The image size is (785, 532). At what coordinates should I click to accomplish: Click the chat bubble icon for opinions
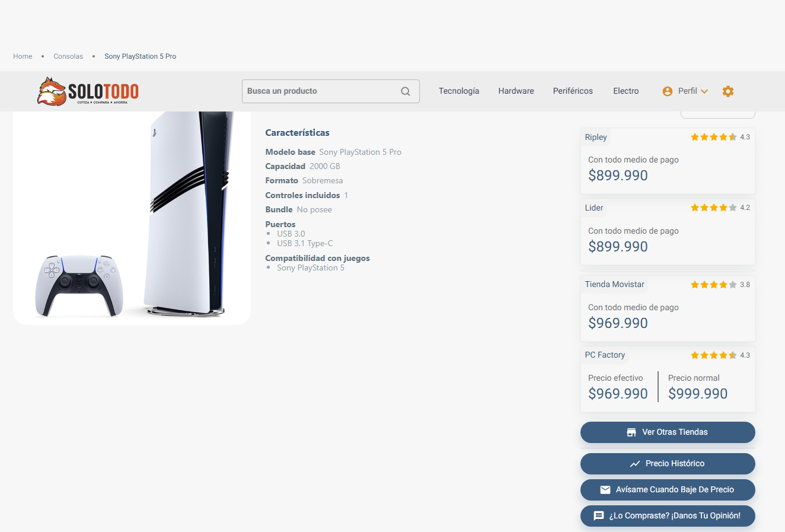(599, 516)
